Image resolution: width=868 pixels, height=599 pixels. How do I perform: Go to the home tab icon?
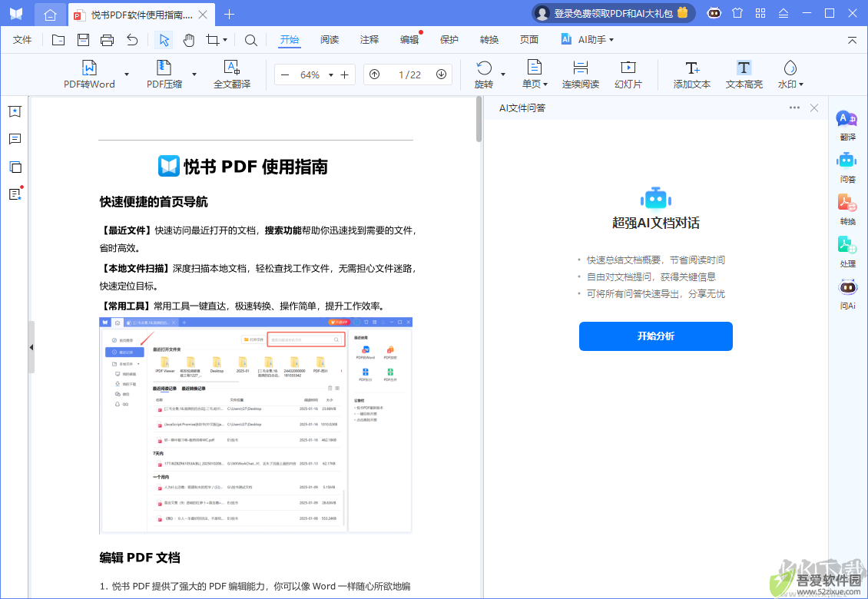point(50,15)
